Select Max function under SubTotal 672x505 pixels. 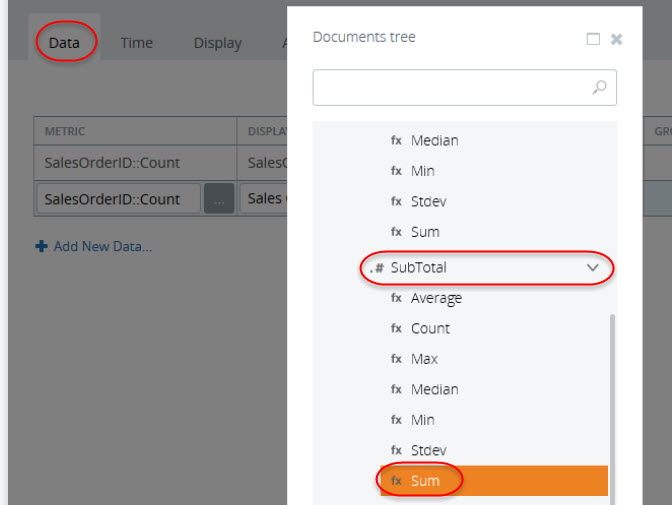click(424, 359)
